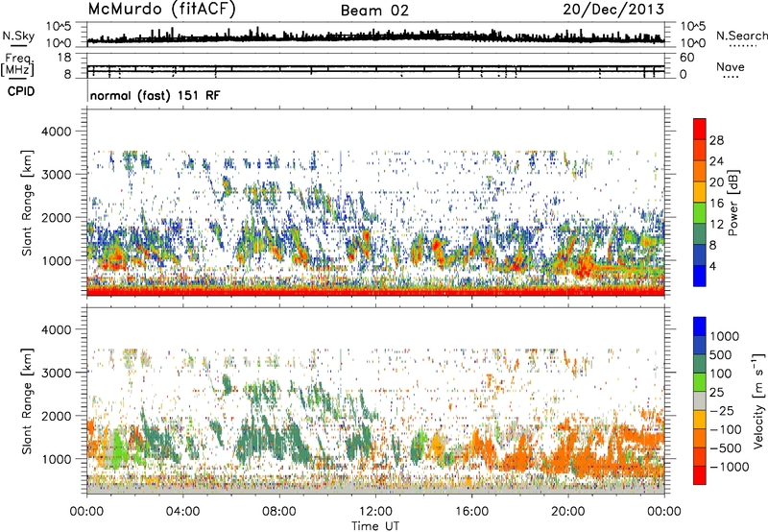This screenshot has width=768, height=532.
Task: Select "Slant Range [km]" label of power panel
Action: coord(27,203)
